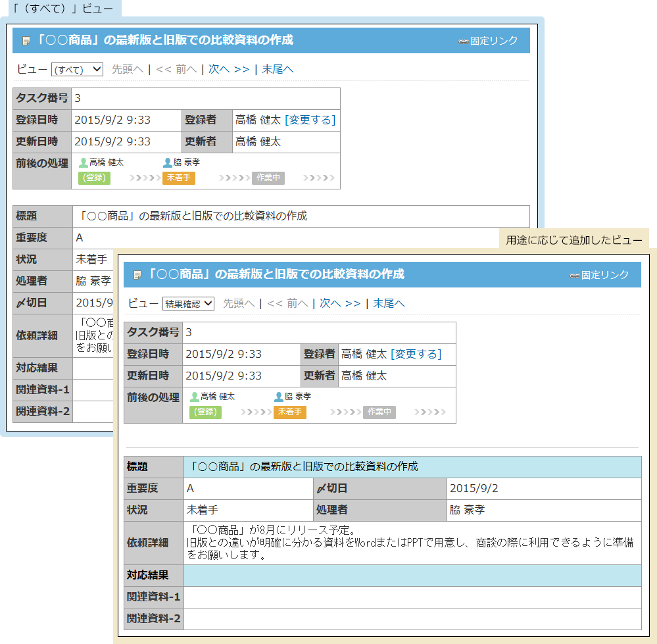
Task: Click the gray 作業中 badge in the back window
Action: [268, 178]
